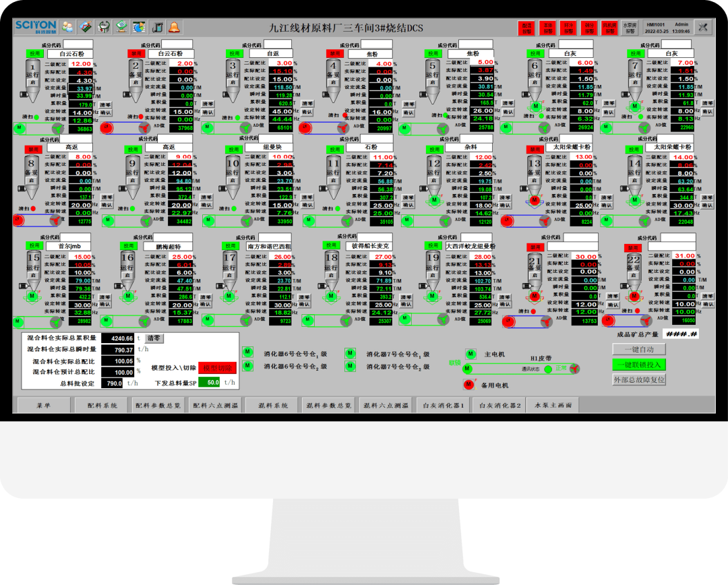Click the 外部总故障复位 button
728x585 pixels.
click(639, 379)
